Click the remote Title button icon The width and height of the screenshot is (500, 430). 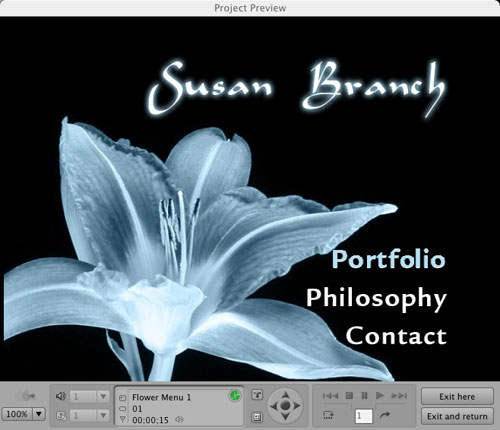click(257, 395)
